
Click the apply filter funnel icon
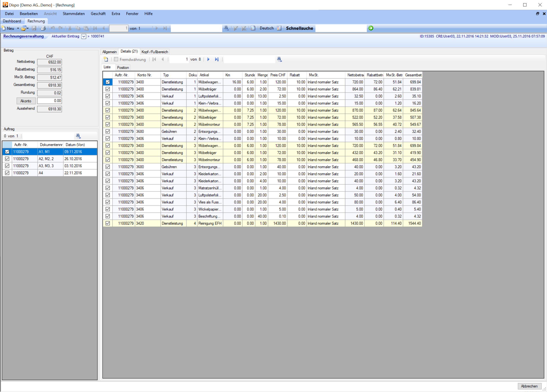[235, 28]
